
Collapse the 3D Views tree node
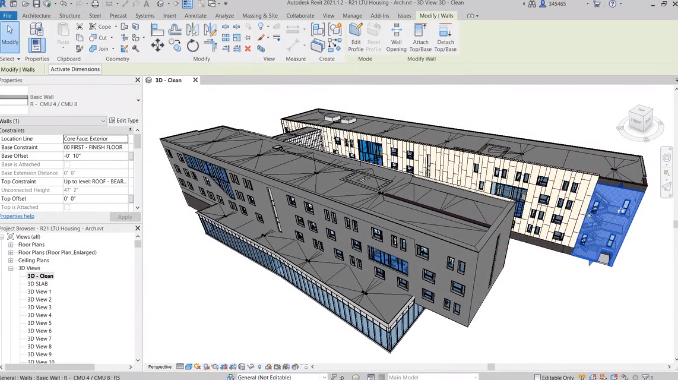click(11, 268)
